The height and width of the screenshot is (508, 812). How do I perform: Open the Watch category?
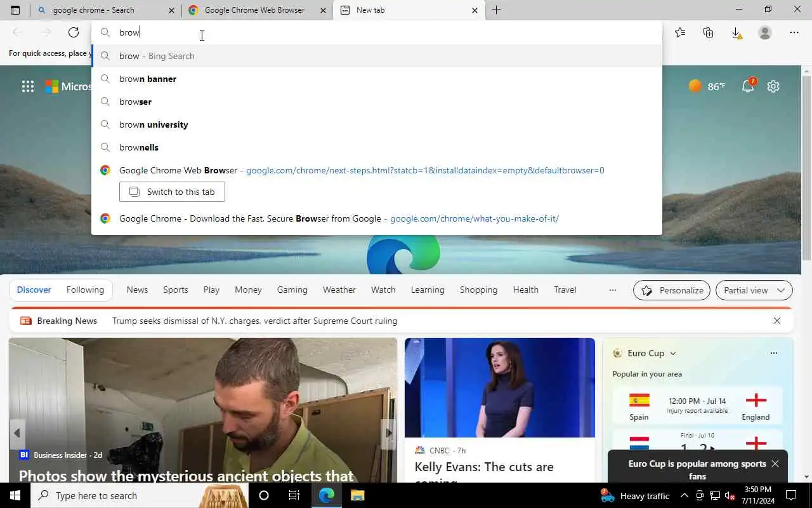383,290
